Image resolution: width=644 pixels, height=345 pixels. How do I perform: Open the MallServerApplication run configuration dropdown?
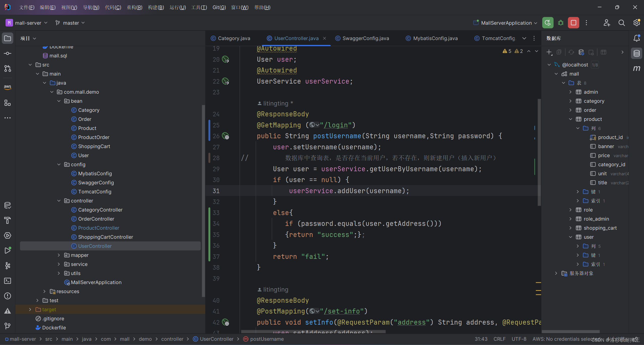[505, 23]
